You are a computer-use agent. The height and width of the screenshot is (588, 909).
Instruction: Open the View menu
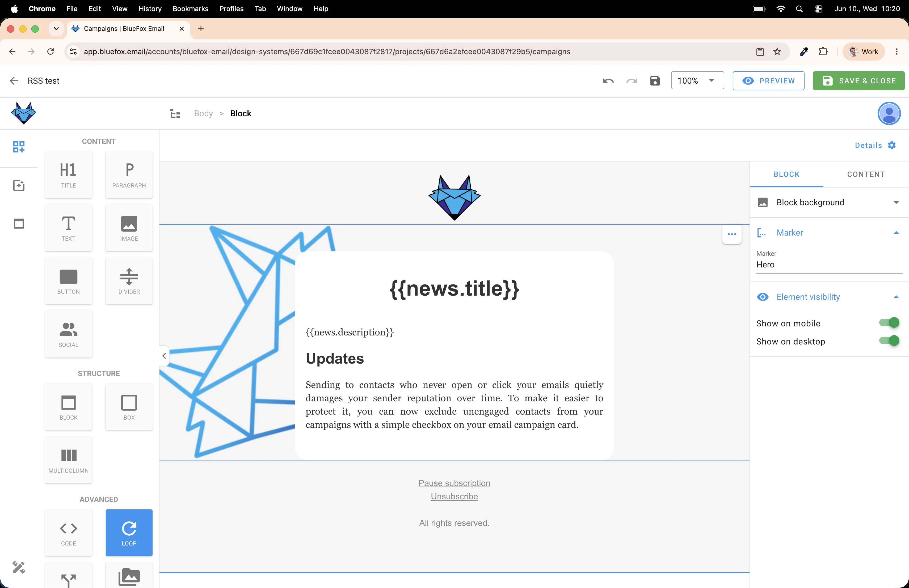120,9
